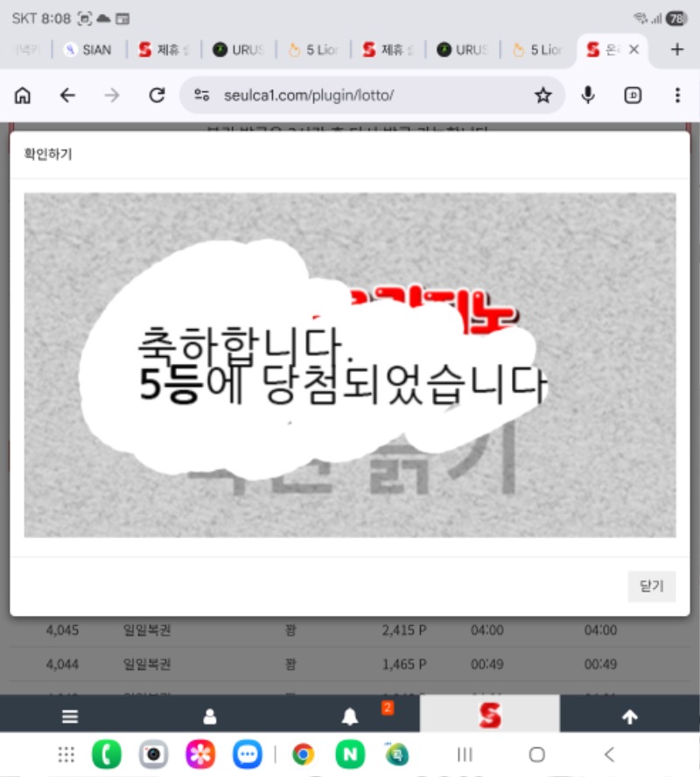Image resolution: width=700 pixels, height=777 pixels.
Task: View site information in address bar
Action: pyautogui.click(x=202, y=95)
